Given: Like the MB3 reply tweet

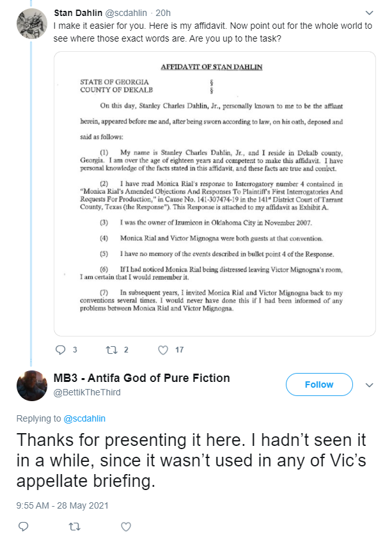Looking at the screenshot, I should [x=126, y=527].
